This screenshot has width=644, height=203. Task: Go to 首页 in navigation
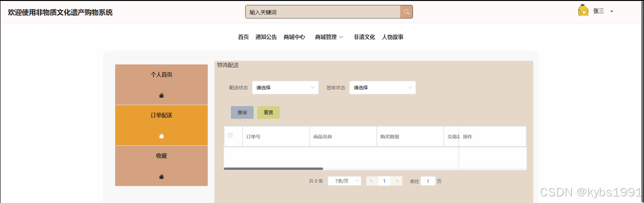click(243, 37)
